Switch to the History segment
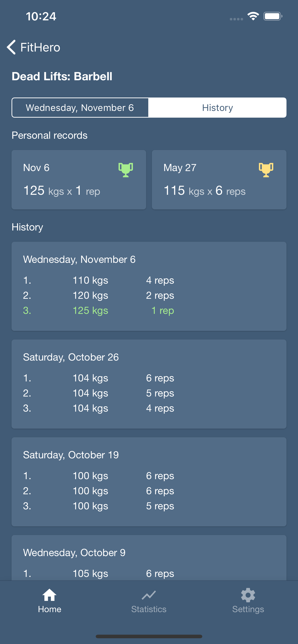 coord(217,108)
